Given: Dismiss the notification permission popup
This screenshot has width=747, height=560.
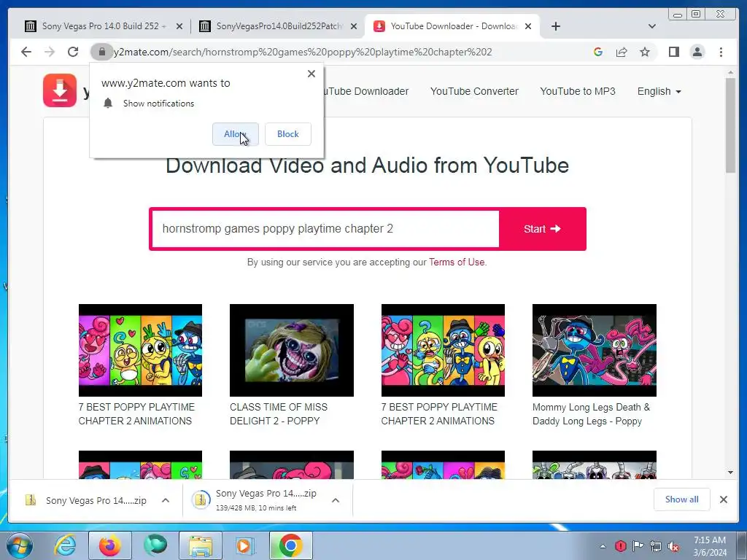Looking at the screenshot, I should 311,74.
